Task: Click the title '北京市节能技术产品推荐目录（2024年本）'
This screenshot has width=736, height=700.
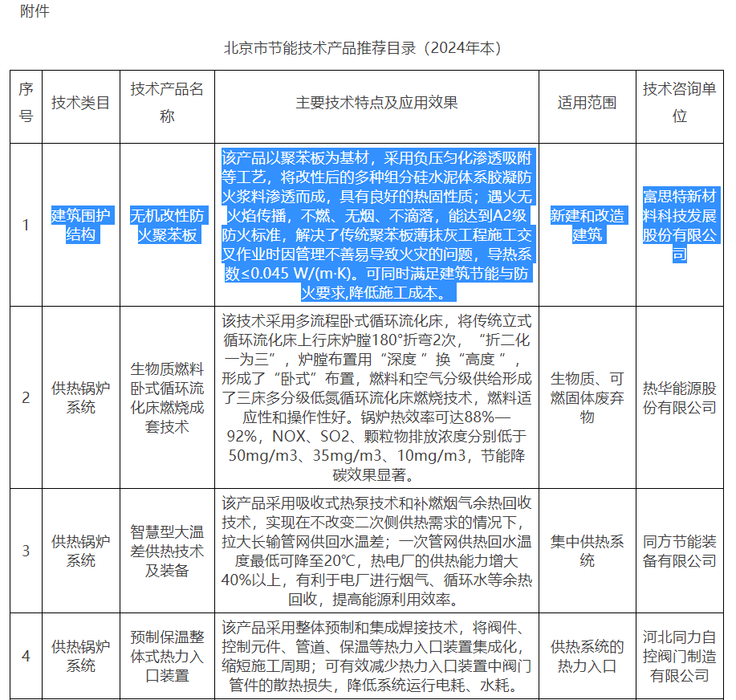Action: coord(363,48)
